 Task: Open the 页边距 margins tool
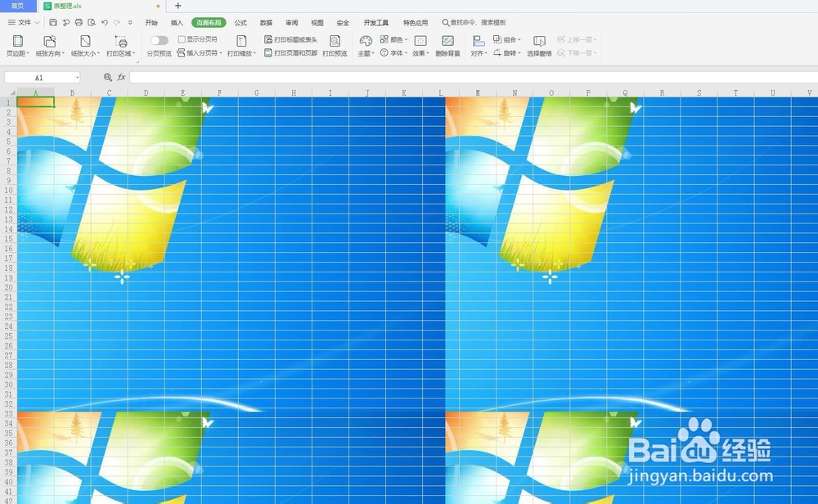[x=17, y=45]
